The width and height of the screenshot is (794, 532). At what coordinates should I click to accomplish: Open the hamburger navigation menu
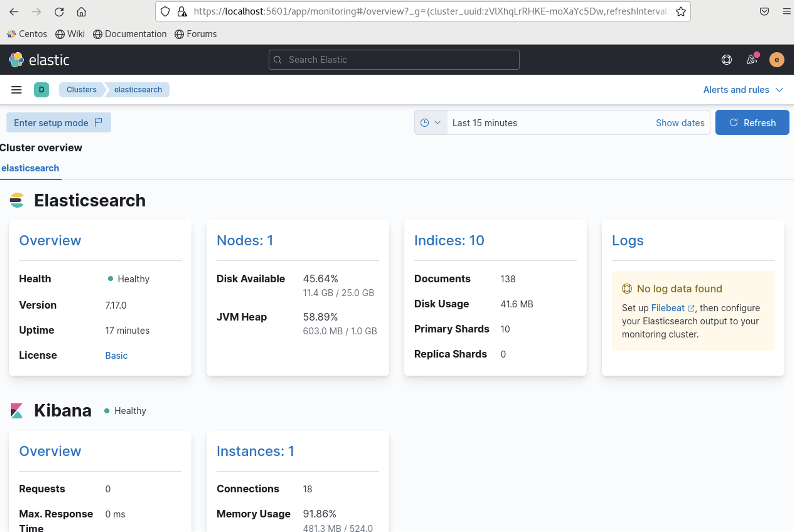click(16, 90)
